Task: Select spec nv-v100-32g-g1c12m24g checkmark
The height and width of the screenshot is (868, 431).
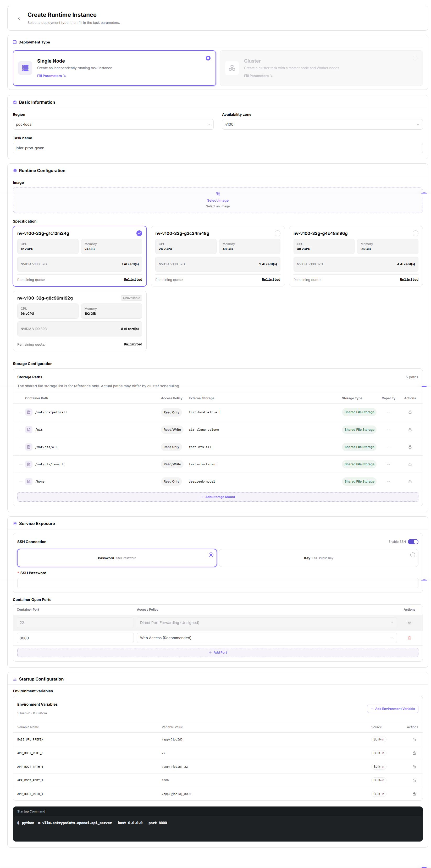Action: click(x=139, y=233)
